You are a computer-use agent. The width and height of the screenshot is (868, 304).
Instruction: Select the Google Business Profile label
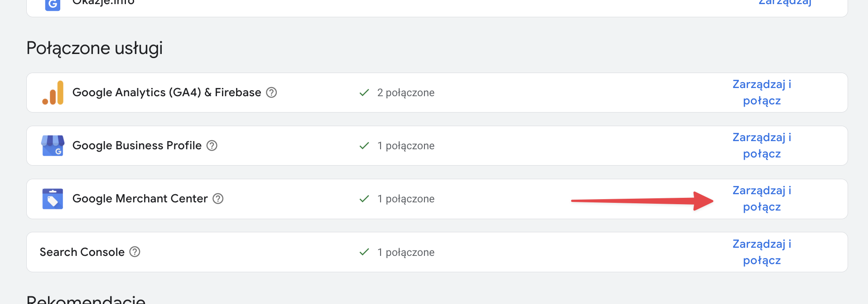coord(137,146)
